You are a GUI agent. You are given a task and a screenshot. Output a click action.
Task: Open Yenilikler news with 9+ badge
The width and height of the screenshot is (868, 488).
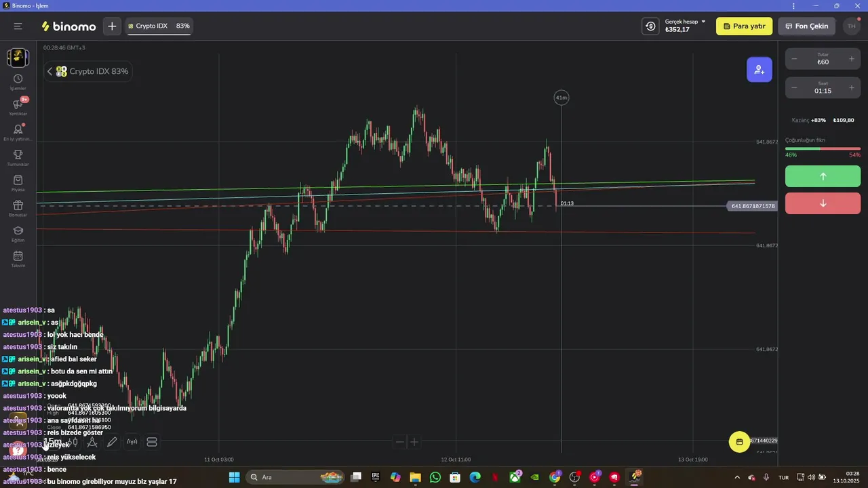click(18, 107)
